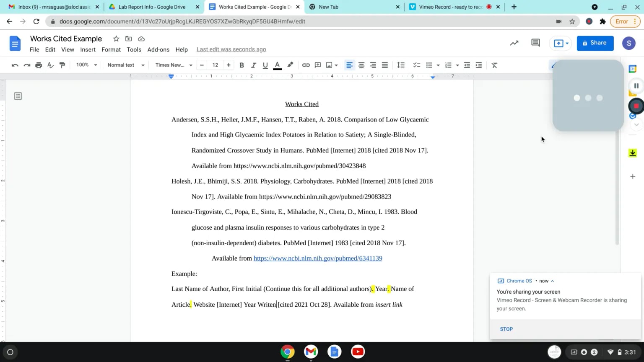Move document using folder icon
This screenshot has height=362, width=644.
[129, 39]
